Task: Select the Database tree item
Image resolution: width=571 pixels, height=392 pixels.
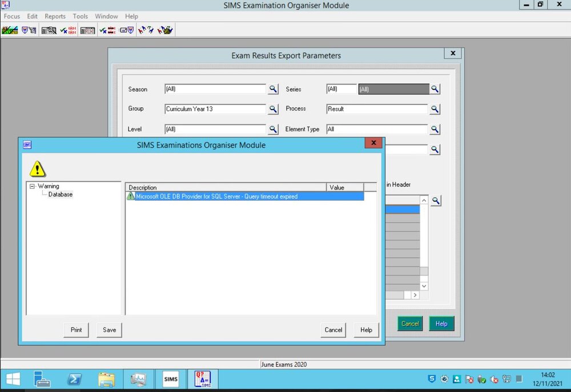Action: point(61,195)
